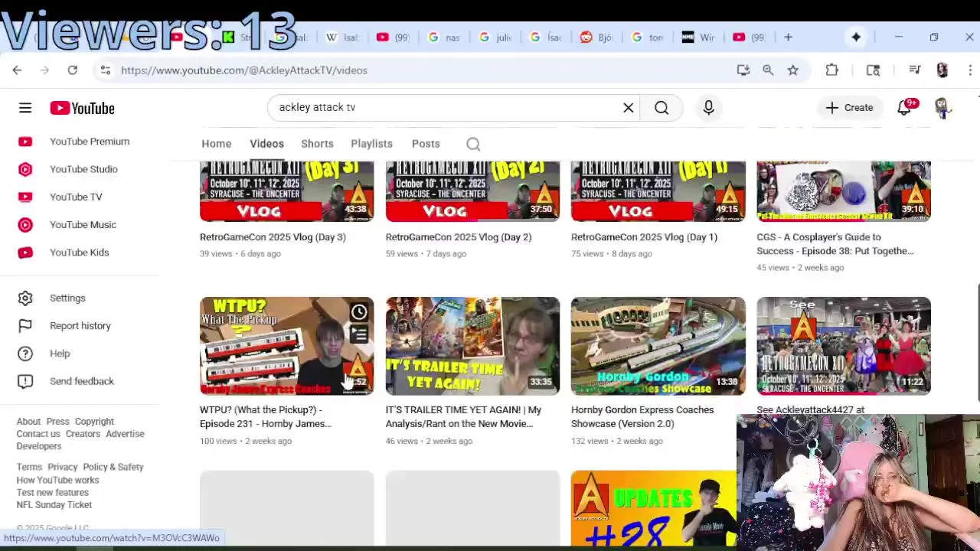Open IT'S TRAILER TIME YET AGAIN title
The image size is (980, 551).
[x=464, y=417]
